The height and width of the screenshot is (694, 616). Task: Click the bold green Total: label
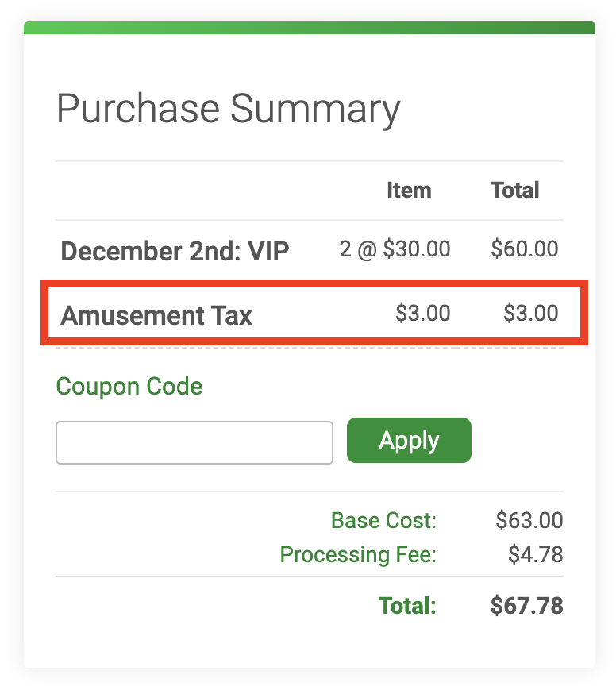[x=407, y=607]
